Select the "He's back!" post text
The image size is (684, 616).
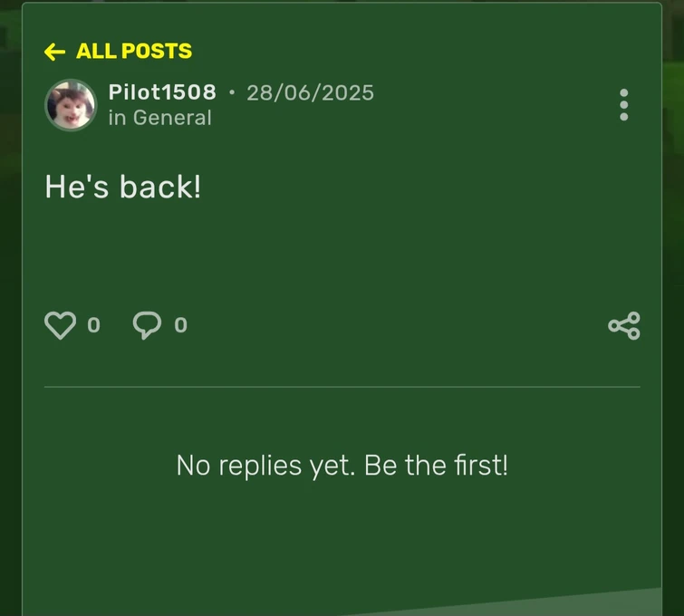[123, 187]
